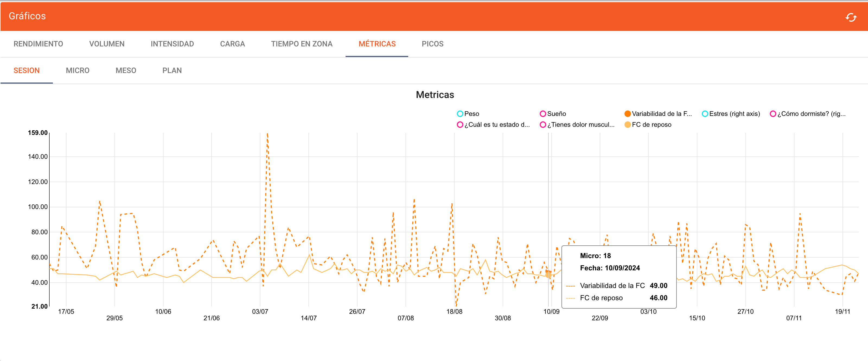Click the highlighted 10/09 data point marker

[548, 275]
